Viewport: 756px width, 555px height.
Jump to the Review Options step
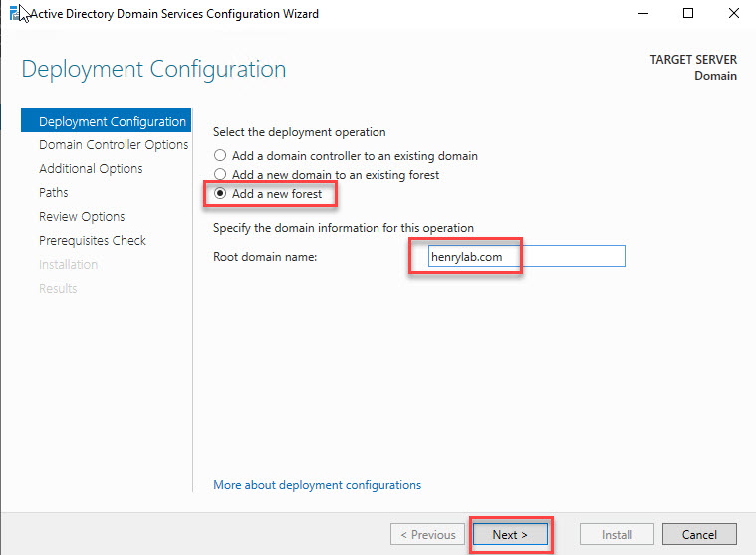(x=82, y=217)
